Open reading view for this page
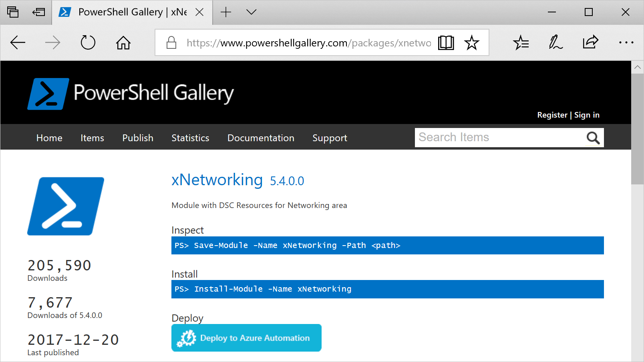 tap(446, 42)
